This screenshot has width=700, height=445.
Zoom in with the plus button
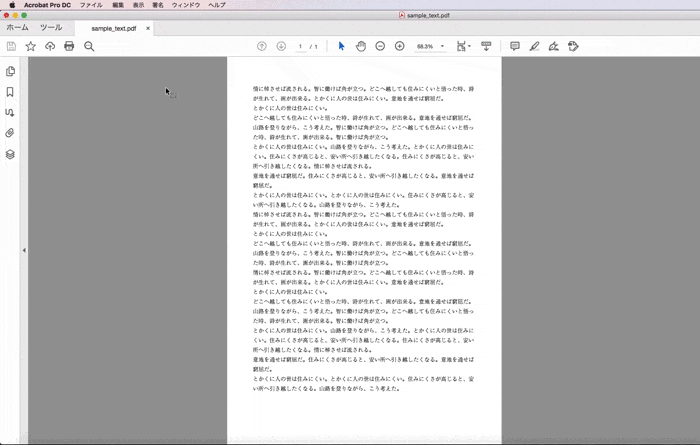pos(400,46)
